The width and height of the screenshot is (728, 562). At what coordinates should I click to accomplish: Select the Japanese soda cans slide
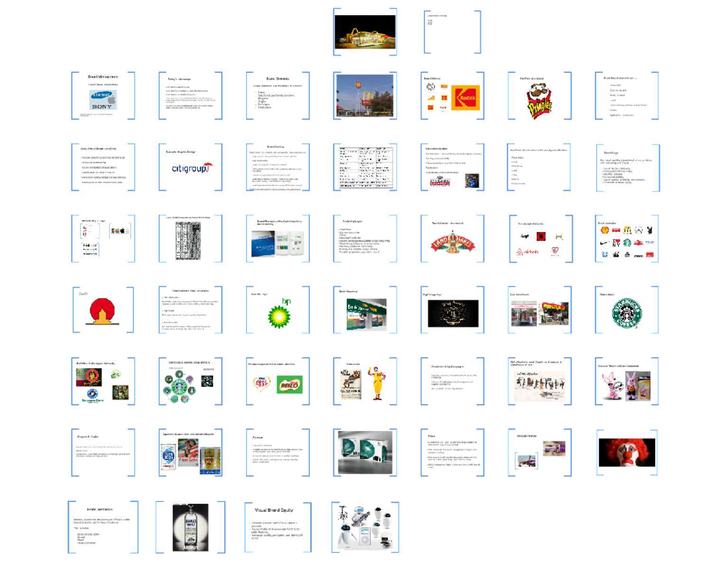pyautogui.click(x=190, y=453)
